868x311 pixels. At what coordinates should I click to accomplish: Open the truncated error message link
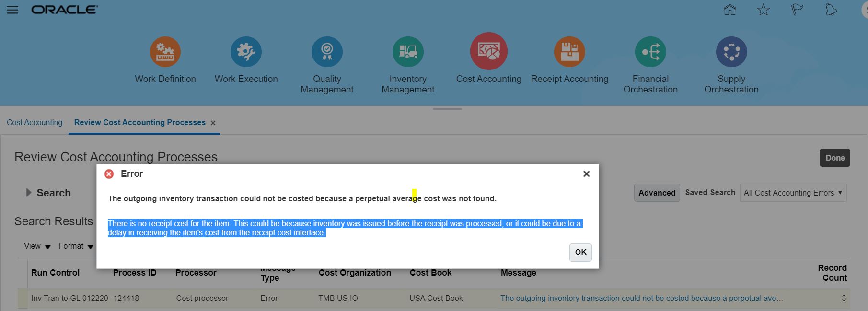[642, 298]
